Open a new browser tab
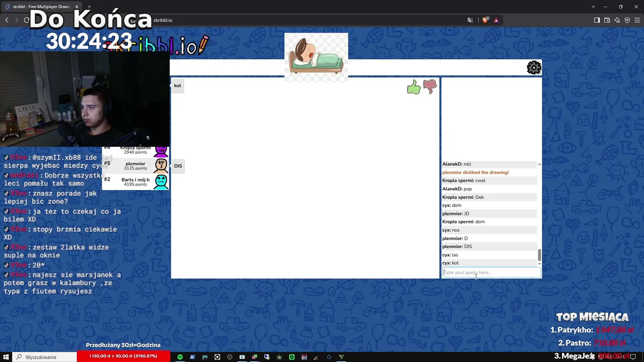The width and height of the screenshot is (644, 362). pos(89,7)
